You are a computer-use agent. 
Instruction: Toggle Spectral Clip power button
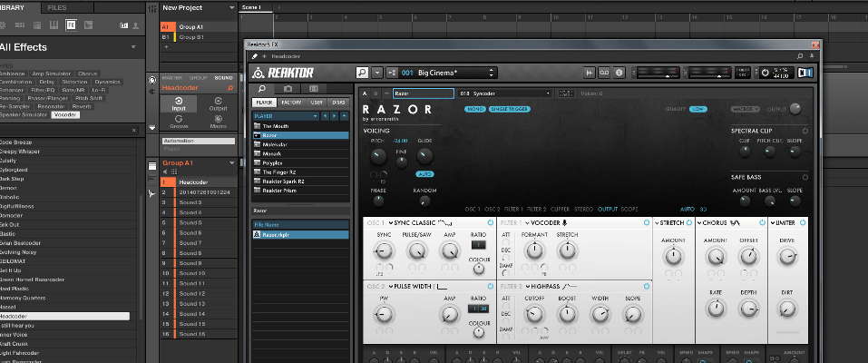(x=805, y=131)
